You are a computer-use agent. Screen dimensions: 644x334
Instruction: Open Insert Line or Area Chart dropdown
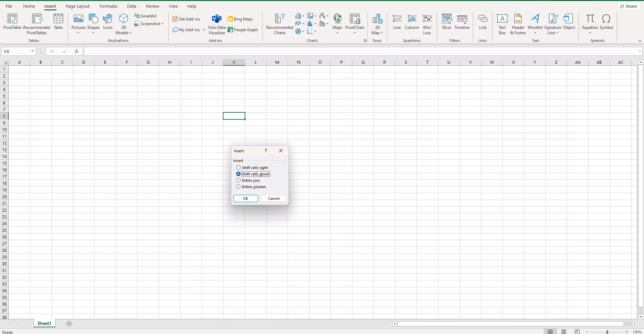[303, 23]
